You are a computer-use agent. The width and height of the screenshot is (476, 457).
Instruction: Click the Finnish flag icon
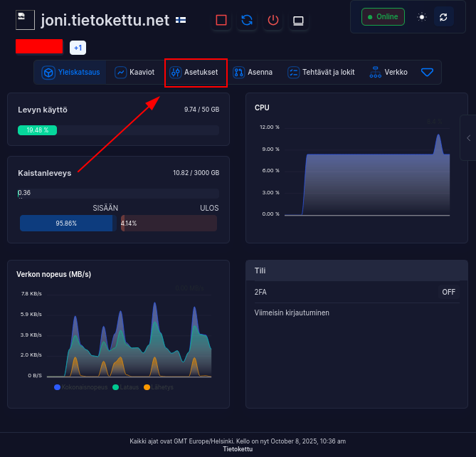coord(181,20)
